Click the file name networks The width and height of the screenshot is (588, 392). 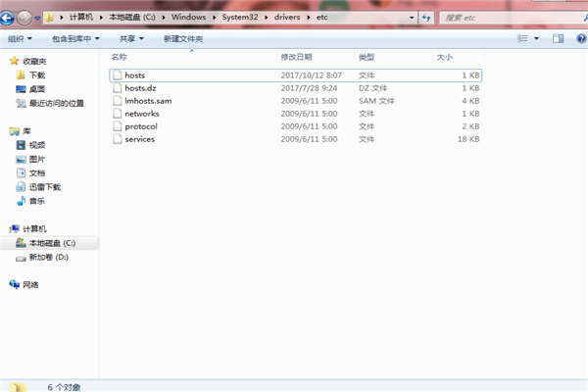(x=142, y=114)
